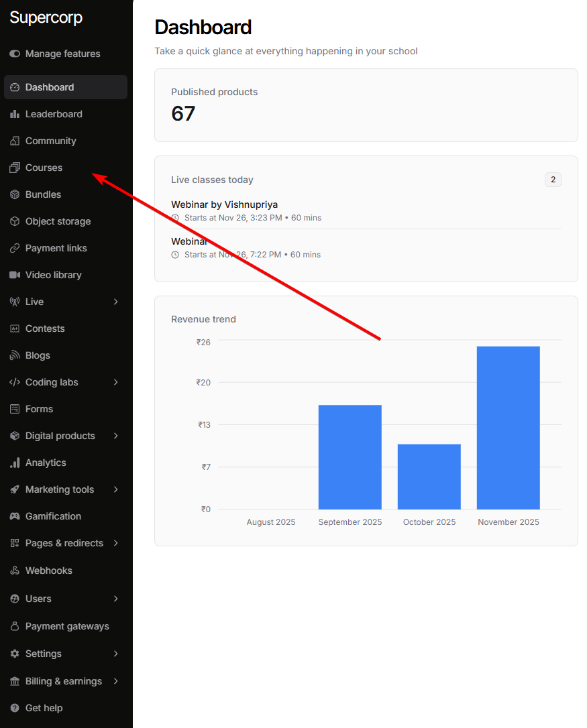587x728 pixels.
Task: Click the Blogs feed icon
Action: point(15,355)
